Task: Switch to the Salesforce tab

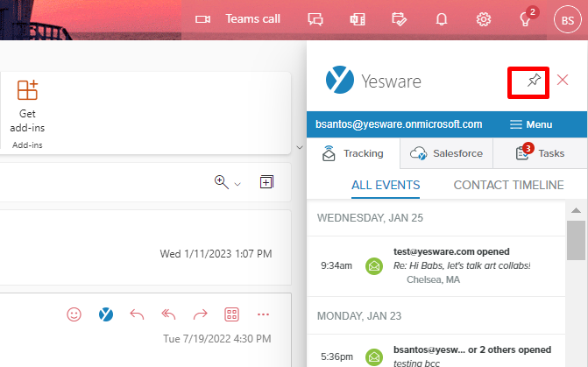Action: [446, 153]
